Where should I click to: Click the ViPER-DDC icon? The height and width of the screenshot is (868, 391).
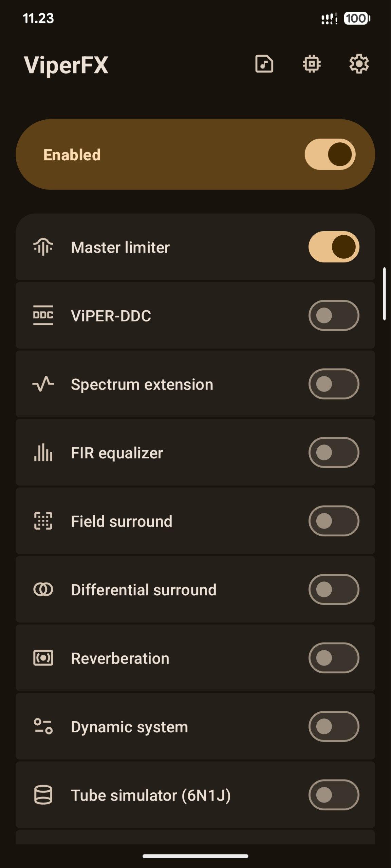[x=43, y=315]
